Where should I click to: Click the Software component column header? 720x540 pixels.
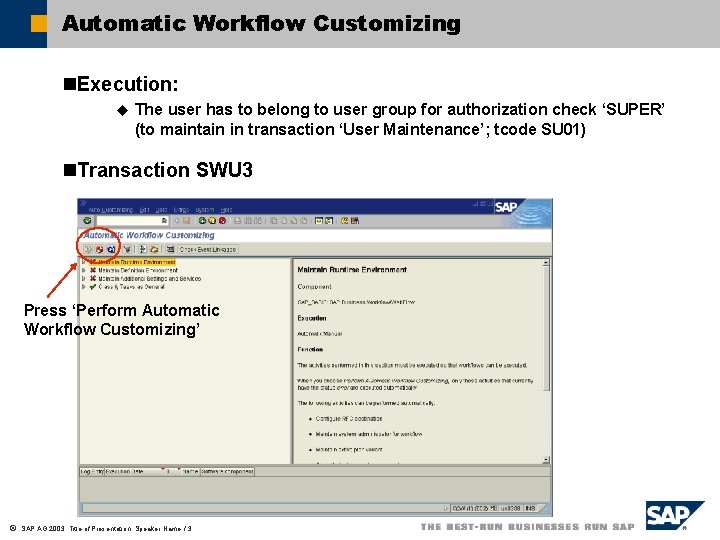(227, 472)
